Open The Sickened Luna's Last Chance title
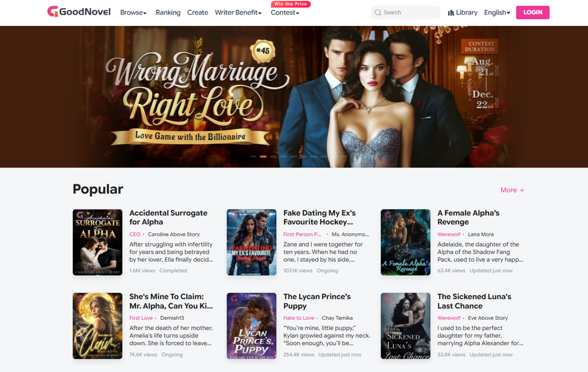This screenshot has width=588, height=372. click(474, 301)
